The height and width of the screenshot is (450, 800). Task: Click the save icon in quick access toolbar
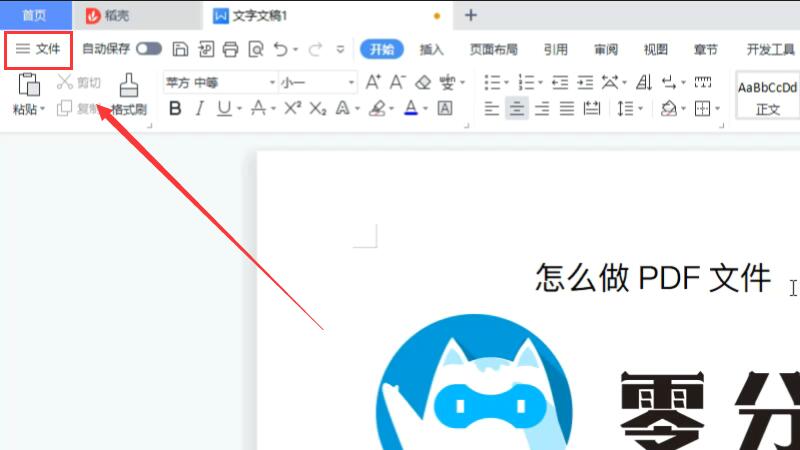[180, 48]
